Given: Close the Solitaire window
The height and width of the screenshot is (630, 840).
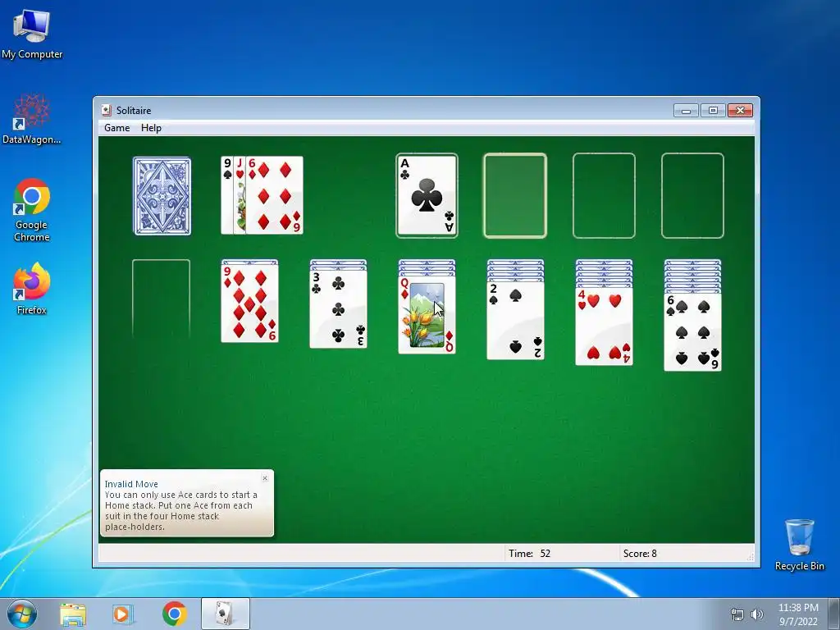Looking at the screenshot, I should 741,111.
